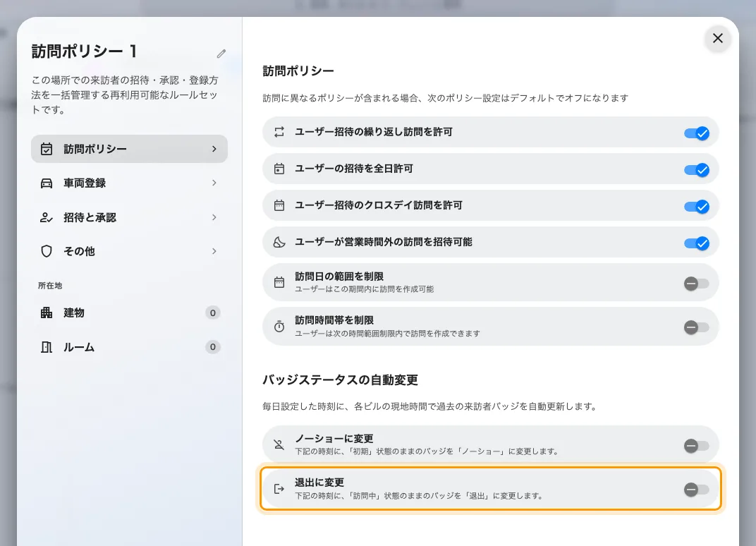Viewport: 756px width, 546px height.
Task: Click the pencil edit icon beside 訪問ポリシー 1
Action: coord(221,53)
